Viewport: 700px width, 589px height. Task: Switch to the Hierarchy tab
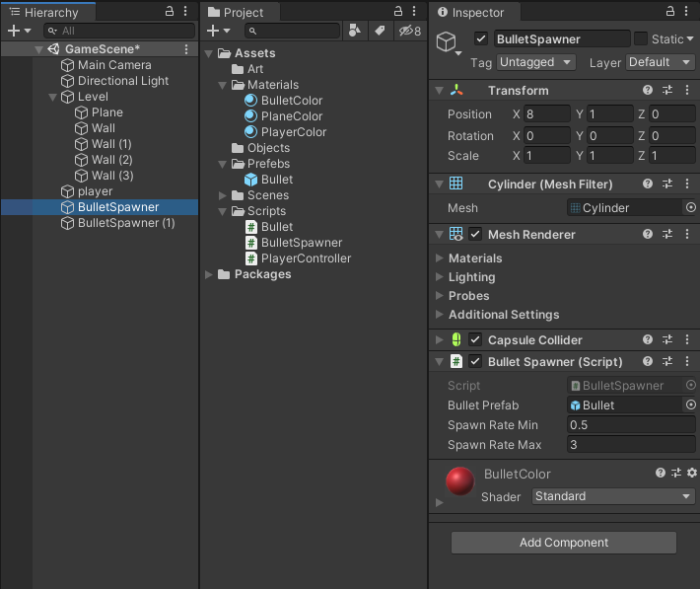(48, 12)
